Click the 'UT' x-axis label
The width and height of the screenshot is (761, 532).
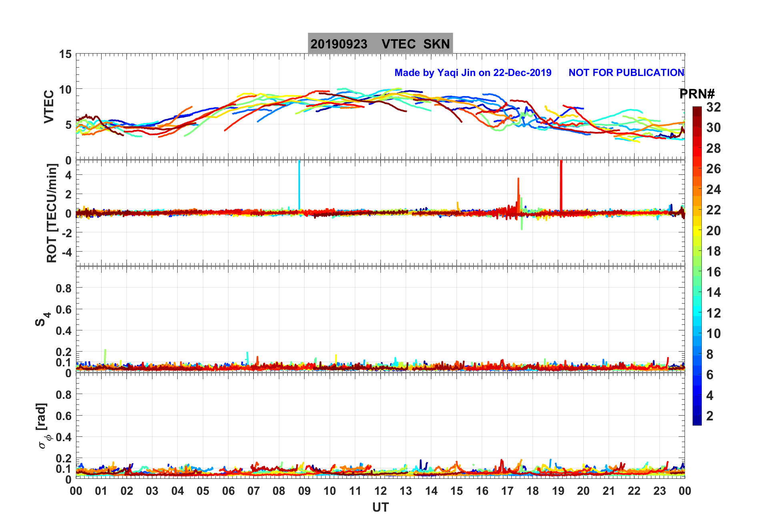[x=380, y=508]
